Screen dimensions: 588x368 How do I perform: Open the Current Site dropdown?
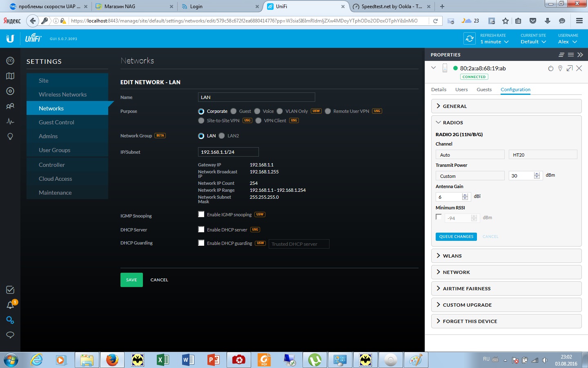pyautogui.click(x=533, y=42)
